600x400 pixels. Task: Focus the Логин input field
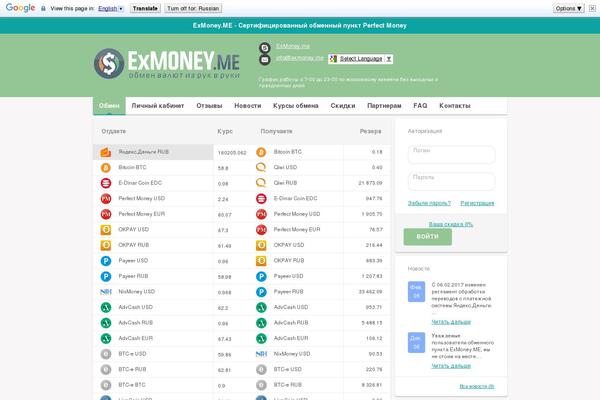pos(452,154)
